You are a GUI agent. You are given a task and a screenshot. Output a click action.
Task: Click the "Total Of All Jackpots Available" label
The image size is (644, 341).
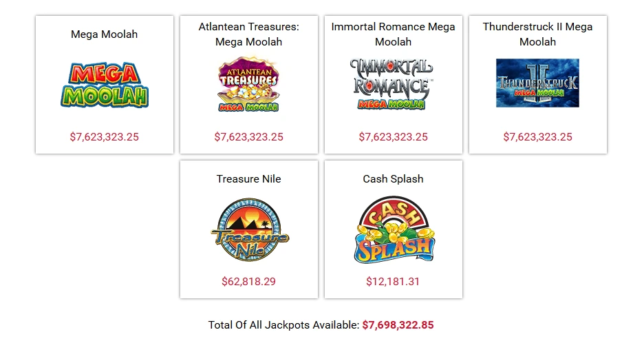click(x=283, y=324)
